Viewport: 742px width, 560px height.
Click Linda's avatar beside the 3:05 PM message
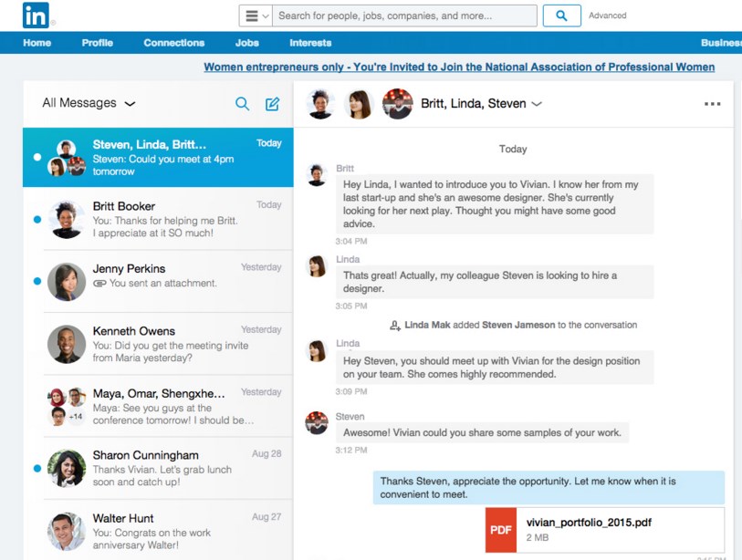pyautogui.click(x=317, y=265)
